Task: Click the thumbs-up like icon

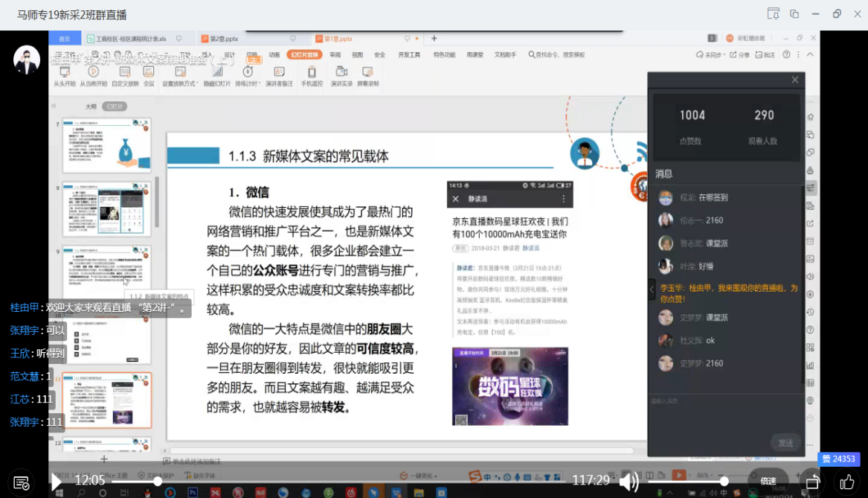Action: [847, 482]
